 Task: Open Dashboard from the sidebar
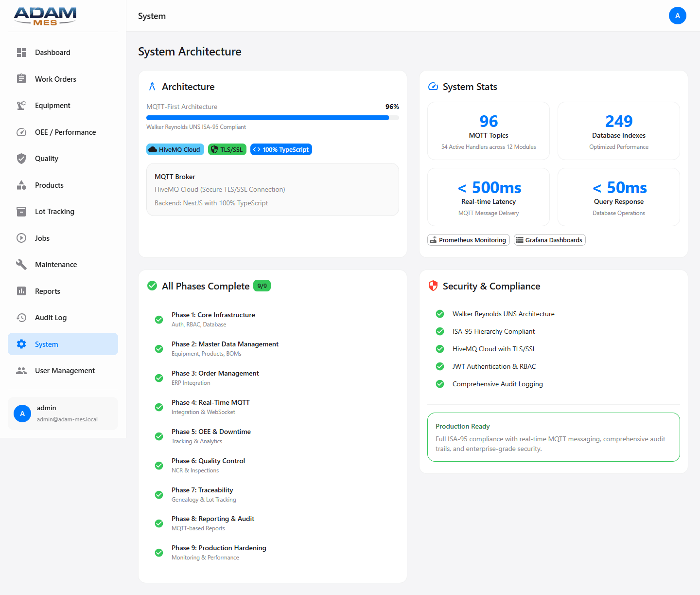click(x=52, y=52)
